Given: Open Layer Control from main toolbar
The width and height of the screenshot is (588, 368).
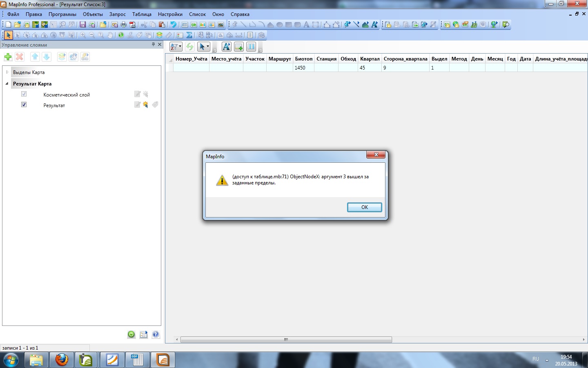Looking at the screenshot, I should [x=160, y=35].
